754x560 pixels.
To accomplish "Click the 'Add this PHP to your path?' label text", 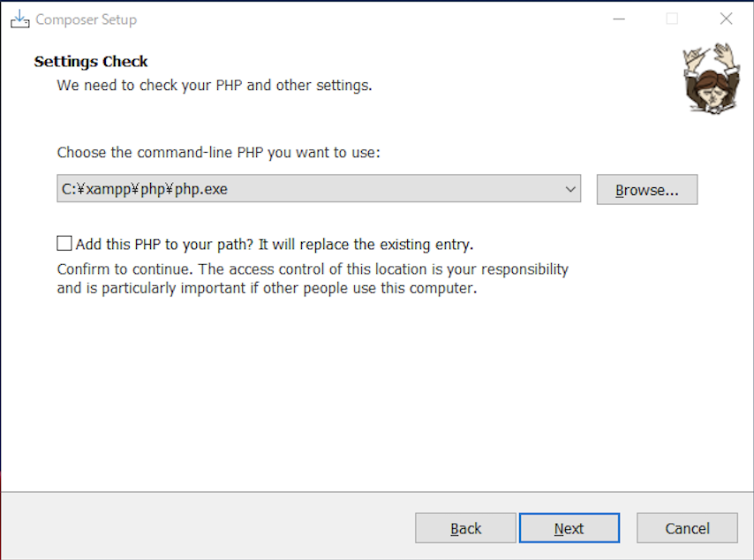I will 164,245.
